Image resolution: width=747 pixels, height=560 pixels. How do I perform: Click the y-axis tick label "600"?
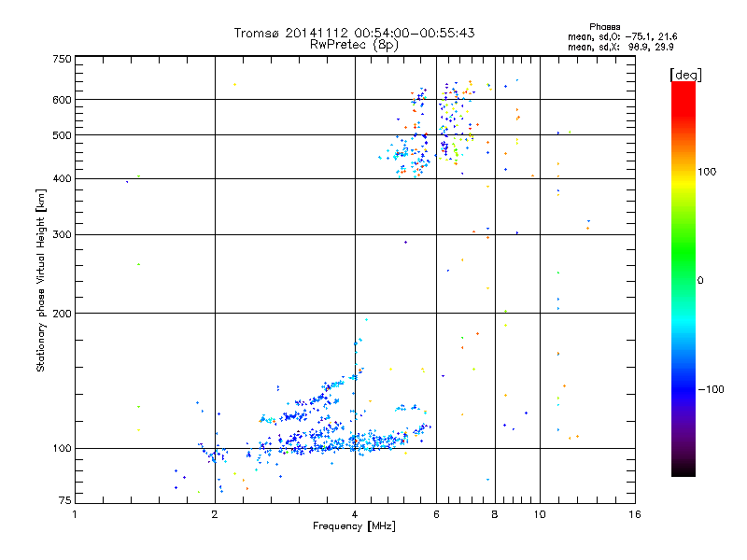pos(62,100)
